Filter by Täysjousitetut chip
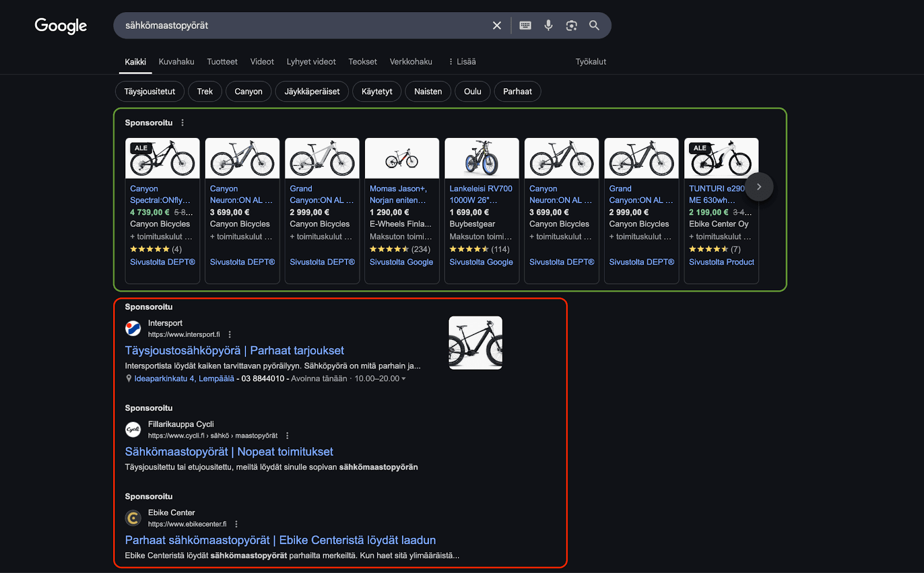The image size is (924, 573). coord(150,91)
